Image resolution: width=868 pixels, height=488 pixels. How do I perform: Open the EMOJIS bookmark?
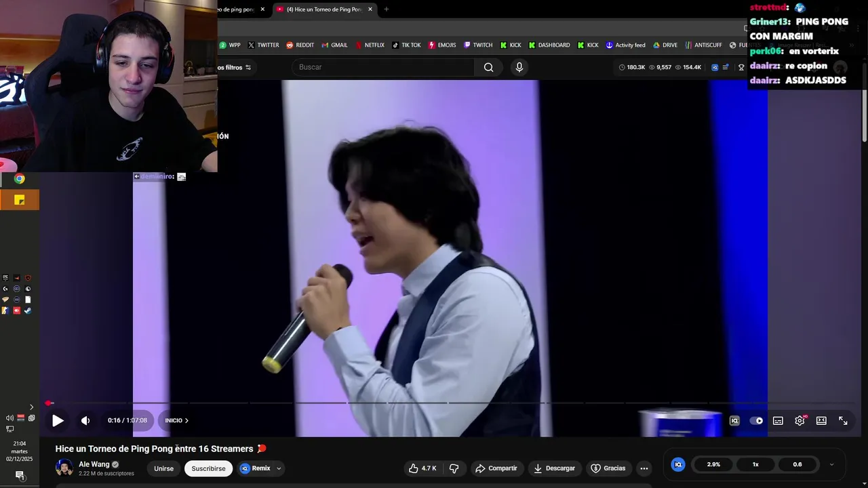point(442,45)
